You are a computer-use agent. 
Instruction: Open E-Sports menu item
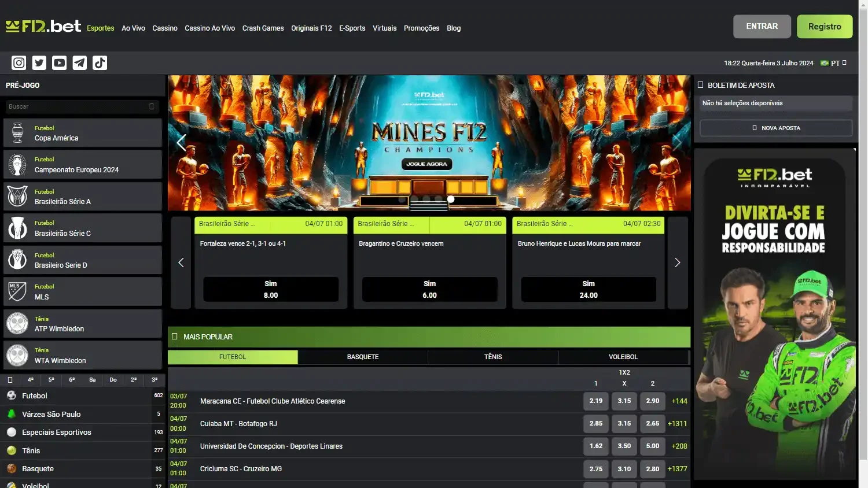click(352, 28)
